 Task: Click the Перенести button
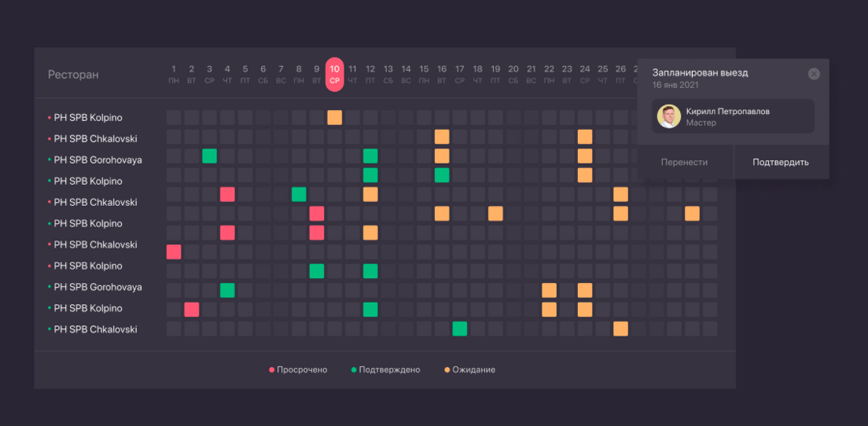684,162
